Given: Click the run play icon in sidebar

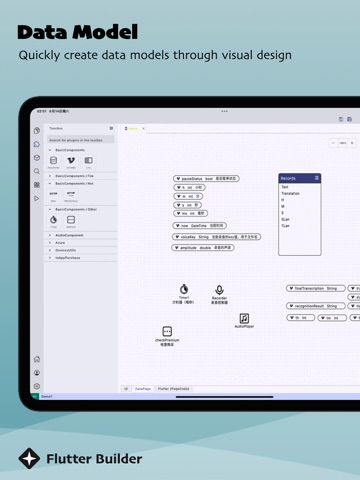Looking at the screenshot, I should point(37,198).
